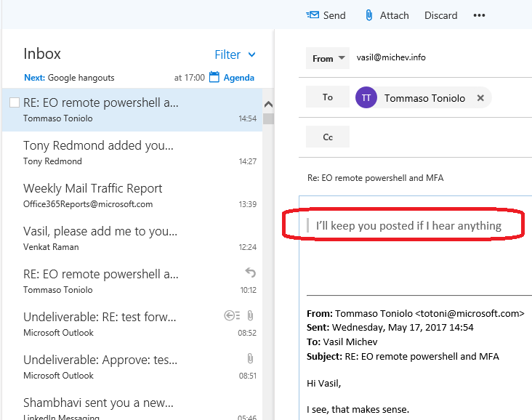Click the reply text 'I'll keep you posted'
Viewport: 532px width, 420px height.
[x=408, y=225]
